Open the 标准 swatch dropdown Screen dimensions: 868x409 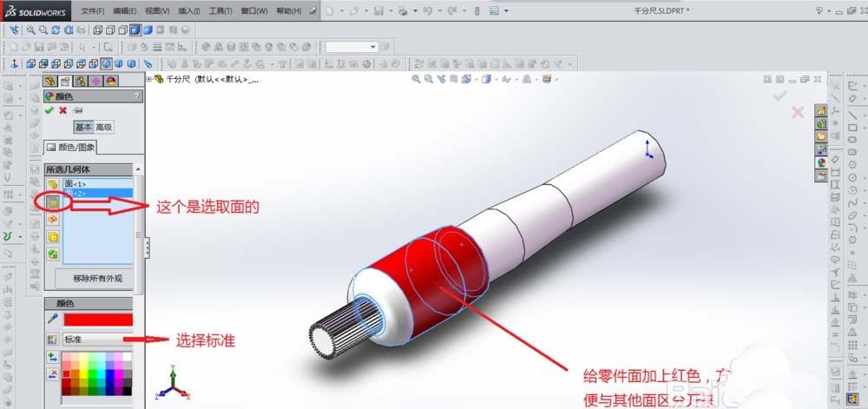point(98,340)
